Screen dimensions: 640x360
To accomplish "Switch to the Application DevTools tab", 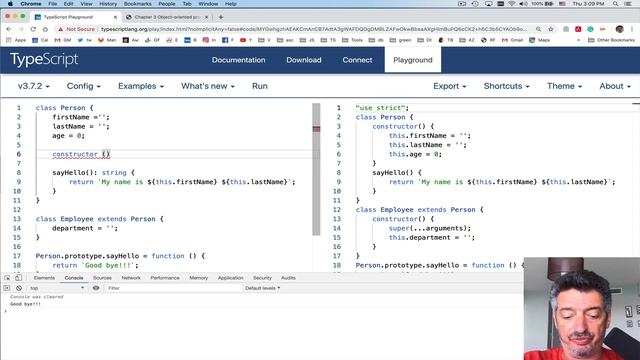I will point(231,278).
